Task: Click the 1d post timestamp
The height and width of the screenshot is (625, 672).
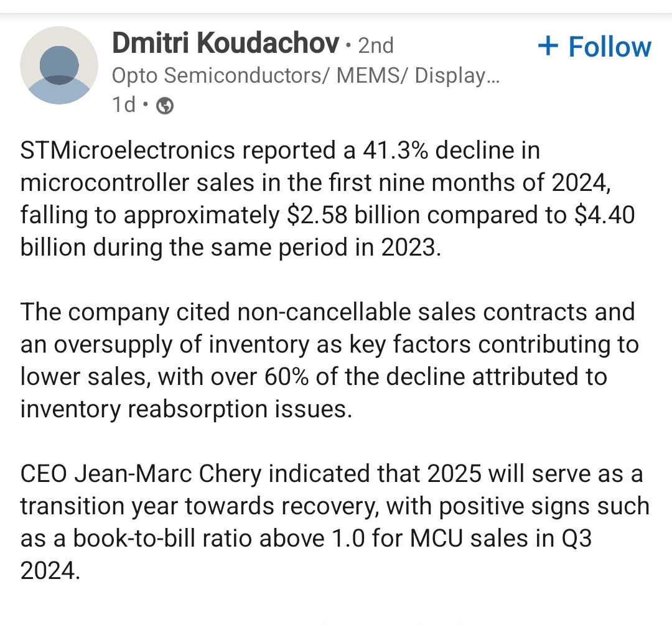Action: tap(123, 105)
